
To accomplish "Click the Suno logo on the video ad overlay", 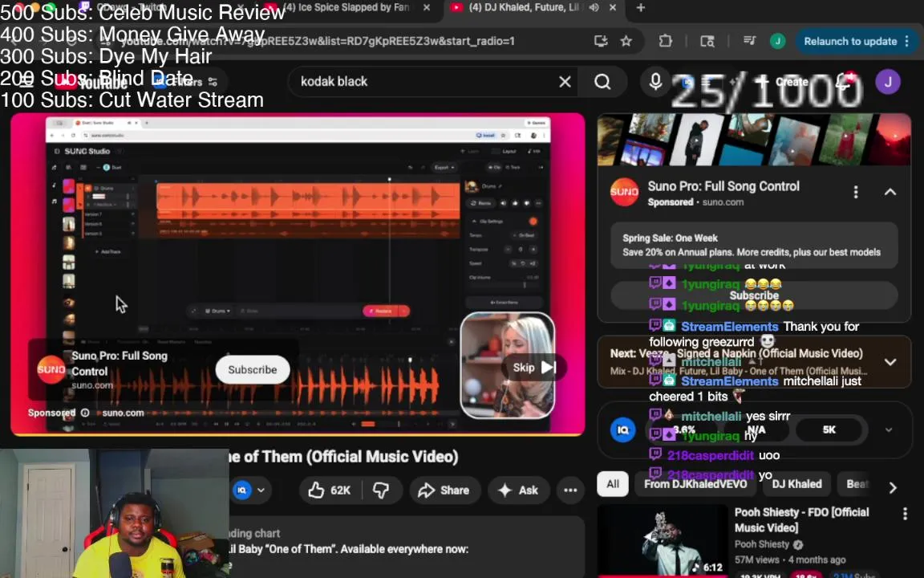I will [51, 370].
